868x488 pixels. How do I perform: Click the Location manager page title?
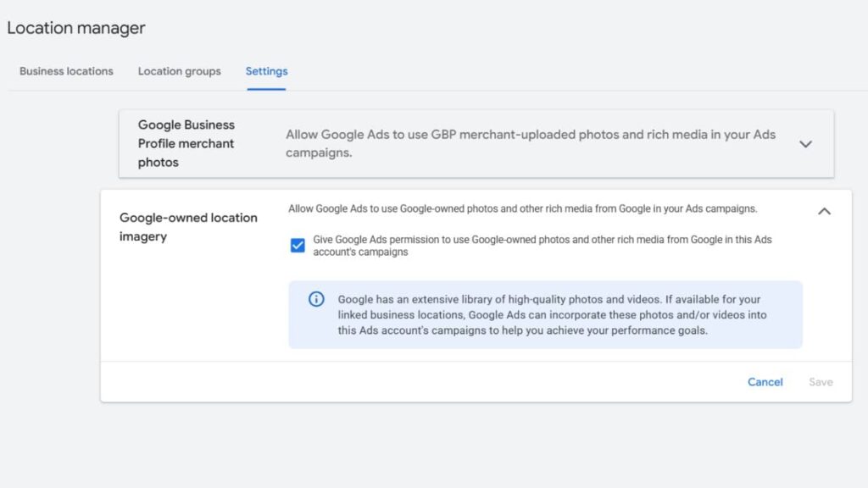coord(76,28)
